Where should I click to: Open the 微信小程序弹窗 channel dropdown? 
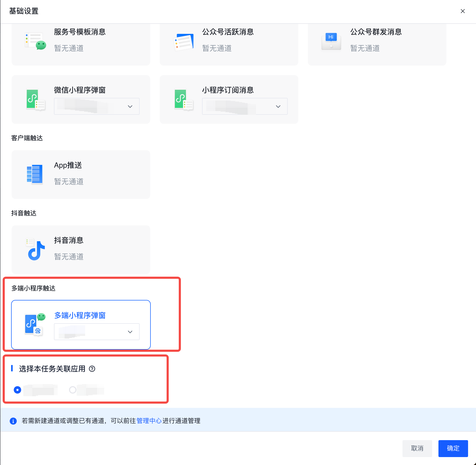[97, 106]
